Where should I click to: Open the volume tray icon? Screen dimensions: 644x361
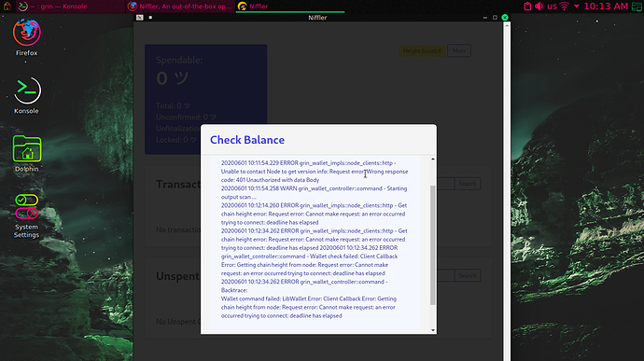click(539, 7)
